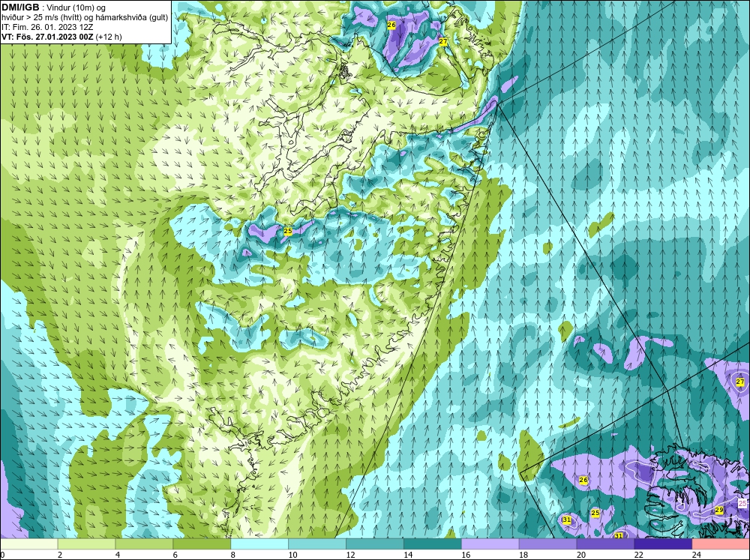The image size is (750, 560).
Task: Click the medium green 4–6 m/s legend swatch
Action: (x=144, y=544)
